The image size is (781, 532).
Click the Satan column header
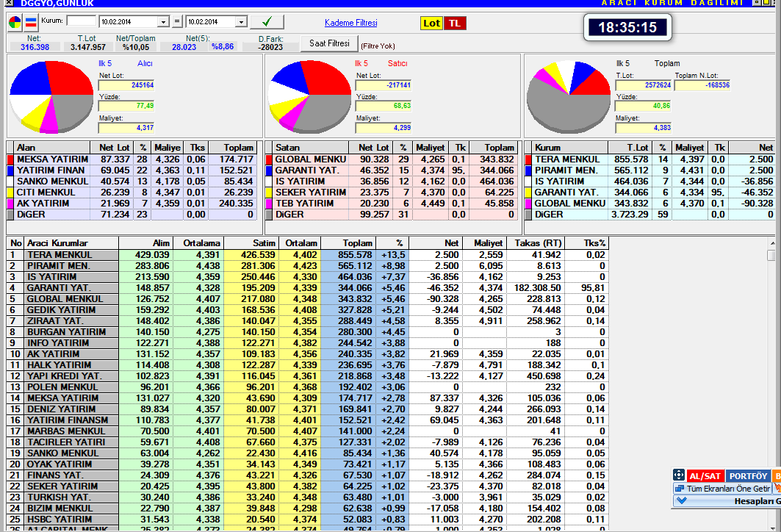coord(310,148)
